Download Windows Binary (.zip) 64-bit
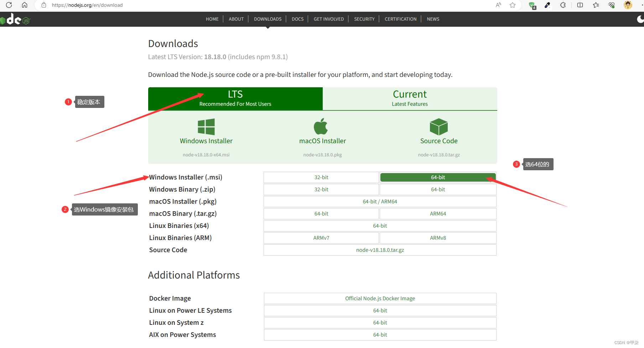 point(438,189)
